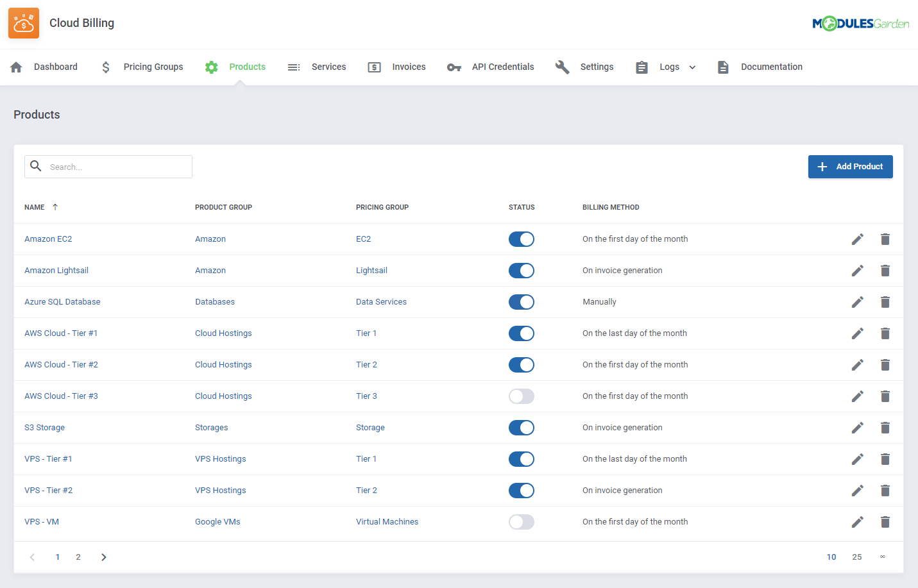
Task: Go to next page chevron
Action: pyautogui.click(x=104, y=557)
